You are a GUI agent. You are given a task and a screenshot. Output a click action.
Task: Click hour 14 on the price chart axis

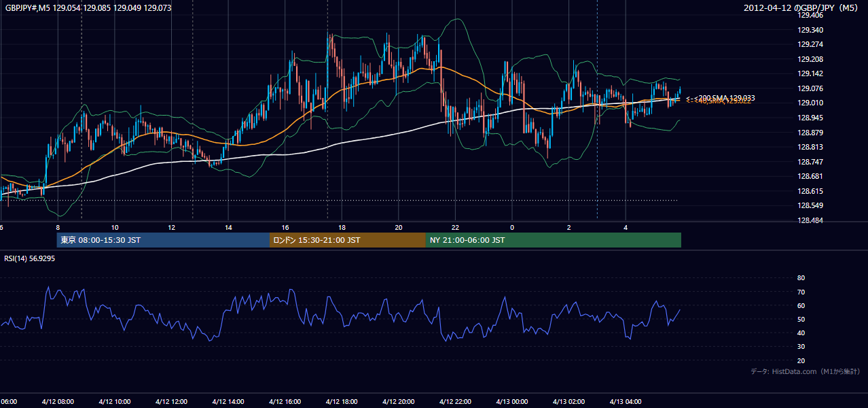click(228, 227)
